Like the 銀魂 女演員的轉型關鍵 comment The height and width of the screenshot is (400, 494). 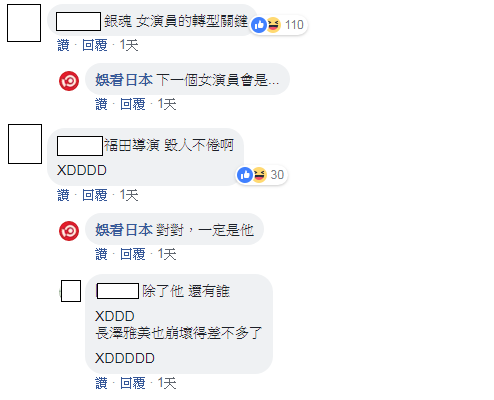63,45
